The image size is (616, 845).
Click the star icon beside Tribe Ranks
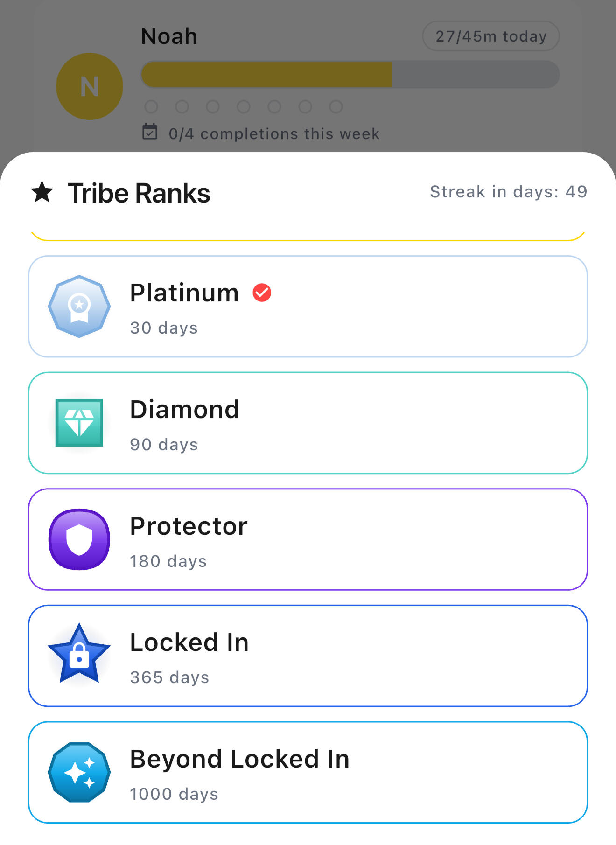coord(42,192)
